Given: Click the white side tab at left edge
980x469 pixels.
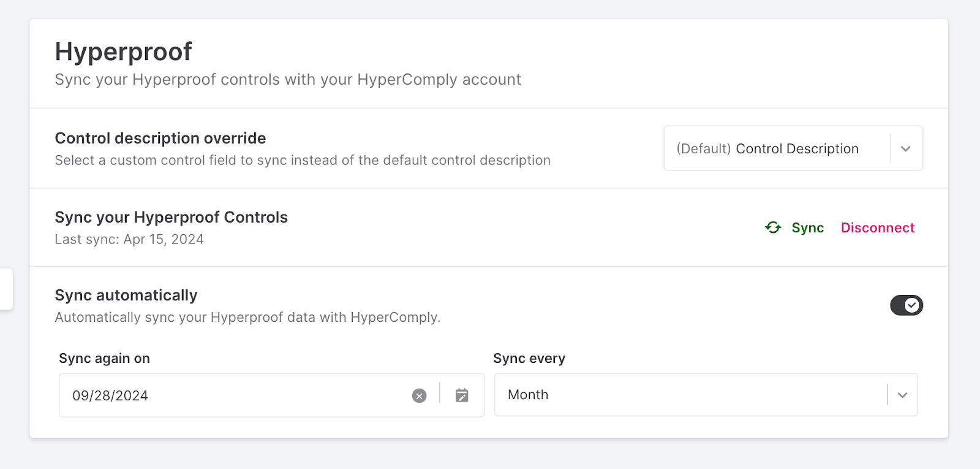Looking at the screenshot, I should [6, 289].
